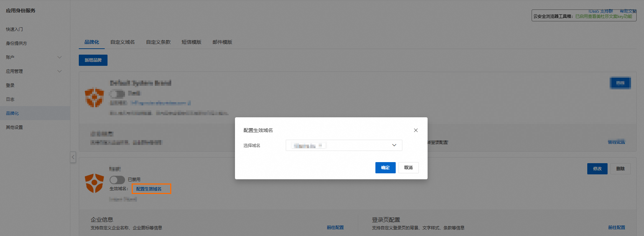
Task: Open 登录 in the sidebar
Action: [x=35, y=85]
